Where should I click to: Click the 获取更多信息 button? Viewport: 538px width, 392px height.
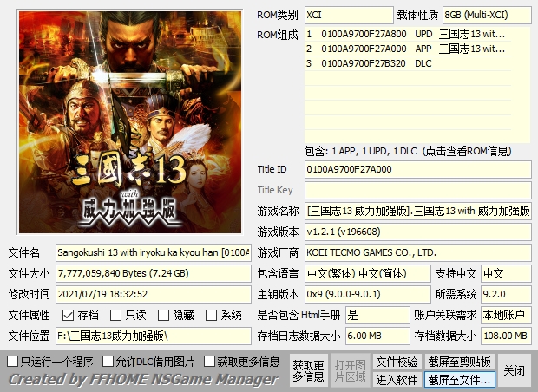[308, 370]
